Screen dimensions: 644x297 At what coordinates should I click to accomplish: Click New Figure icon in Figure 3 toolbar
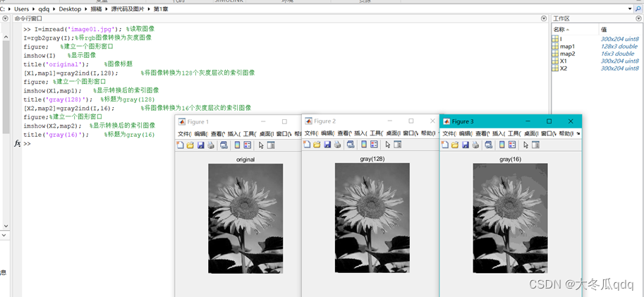coord(444,145)
